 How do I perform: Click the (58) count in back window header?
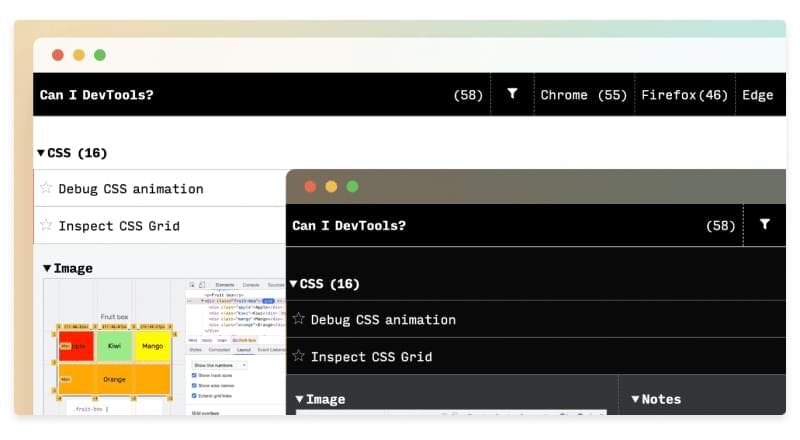468,95
